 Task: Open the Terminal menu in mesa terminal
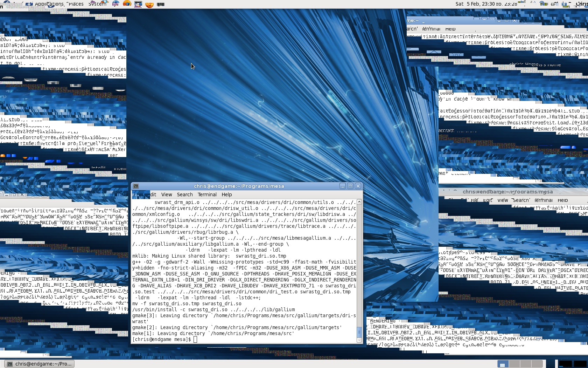click(x=207, y=195)
